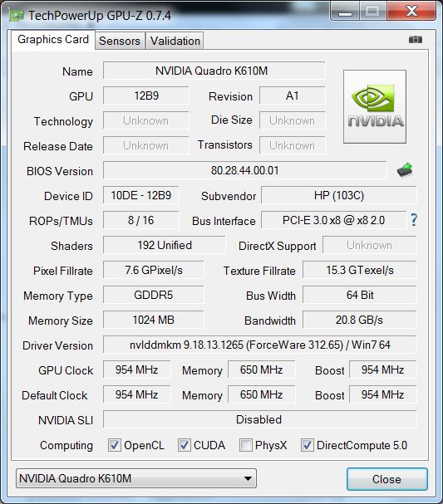Toggle the CUDA checkbox
The width and height of the screenshot is (443, 504).
coord(184,445)
